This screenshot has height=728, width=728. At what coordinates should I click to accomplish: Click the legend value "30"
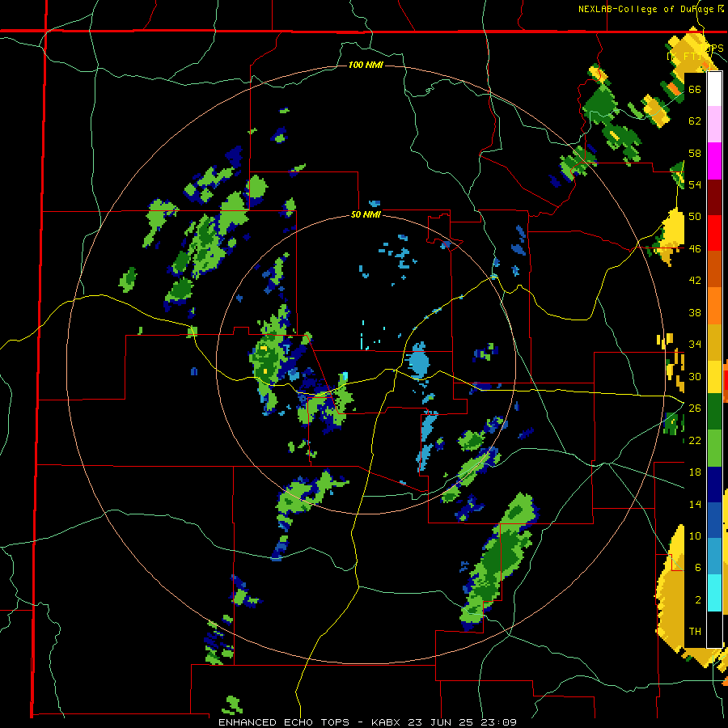click(695, 376)
